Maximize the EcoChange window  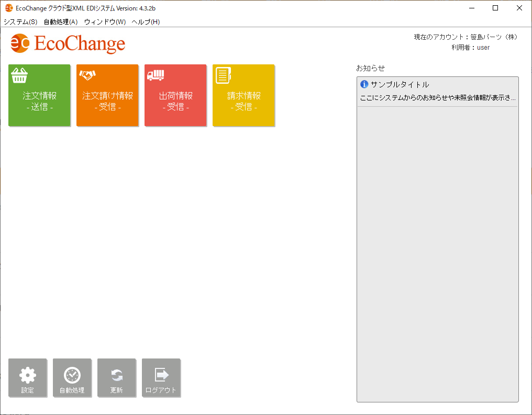point(495,8)
